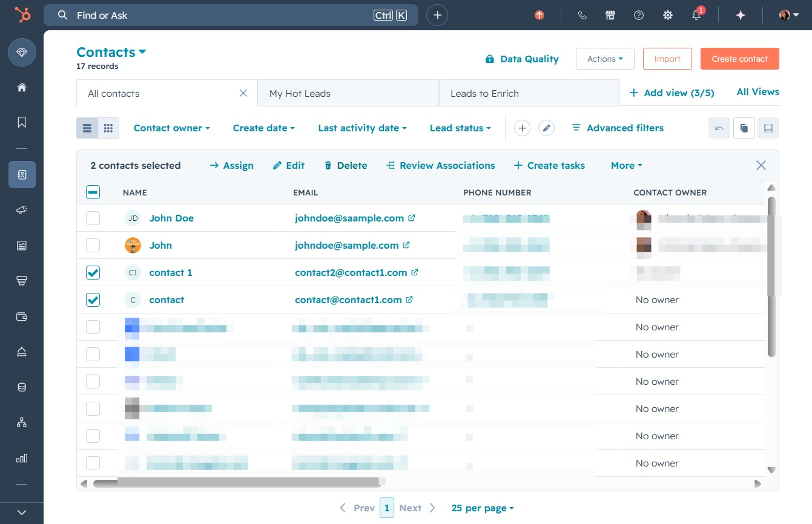Open All Views link

(758, 92)
